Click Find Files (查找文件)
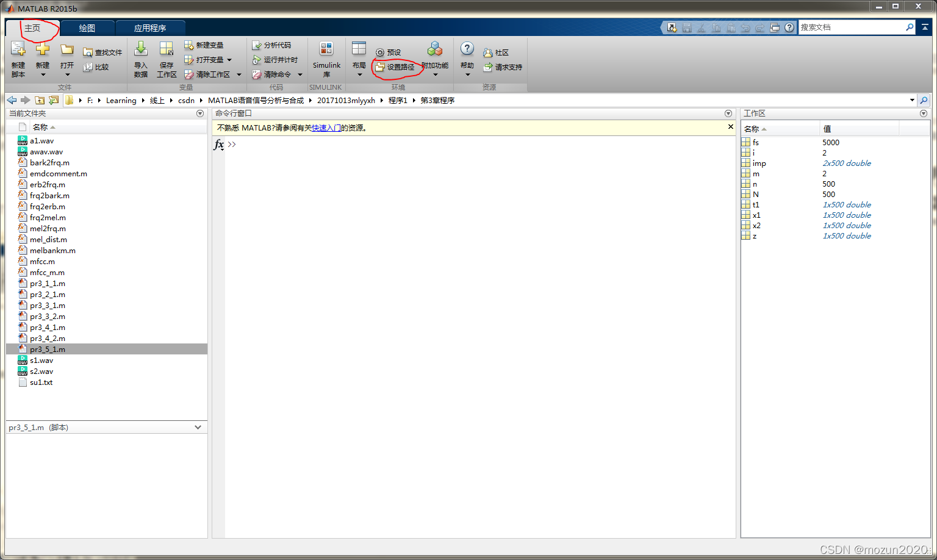Screen dimensions: 937x560 tap(102, 52)
